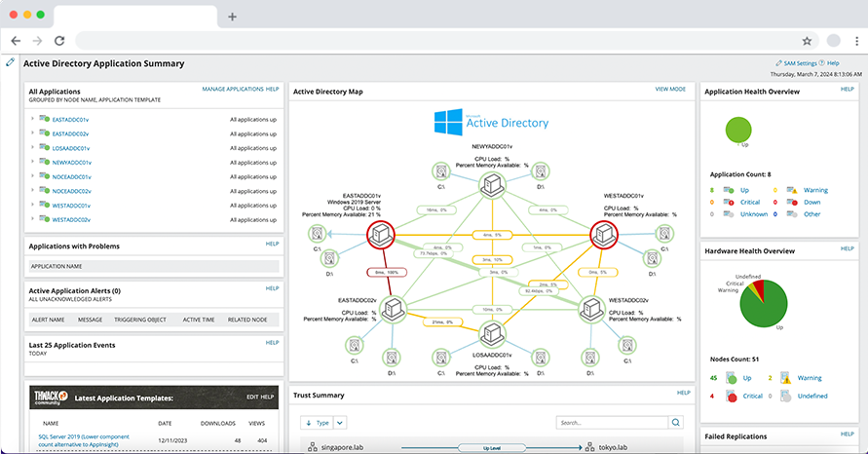This screenshot has width=868, height=454.
Task: Open browser three-dot menu
Action: coord(856,40)
